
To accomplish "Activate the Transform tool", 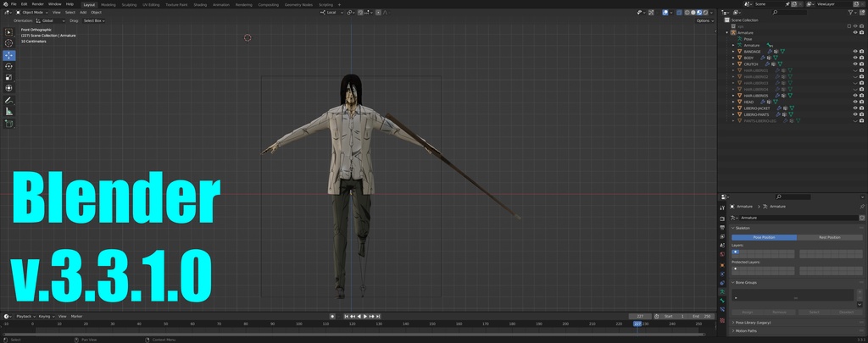I will coord(8,88).
